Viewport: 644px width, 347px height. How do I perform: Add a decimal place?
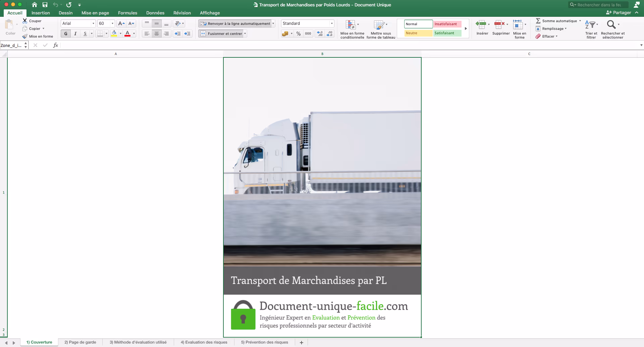tap(320, 34)
